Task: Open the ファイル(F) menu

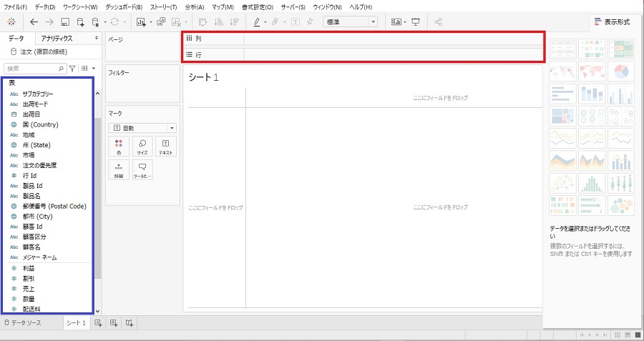Action: 15,6
